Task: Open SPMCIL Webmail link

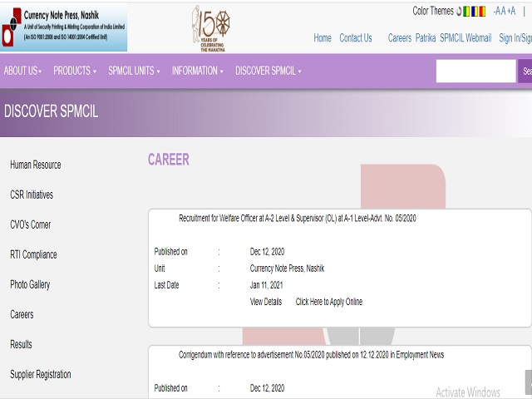Action: [465, 38]
